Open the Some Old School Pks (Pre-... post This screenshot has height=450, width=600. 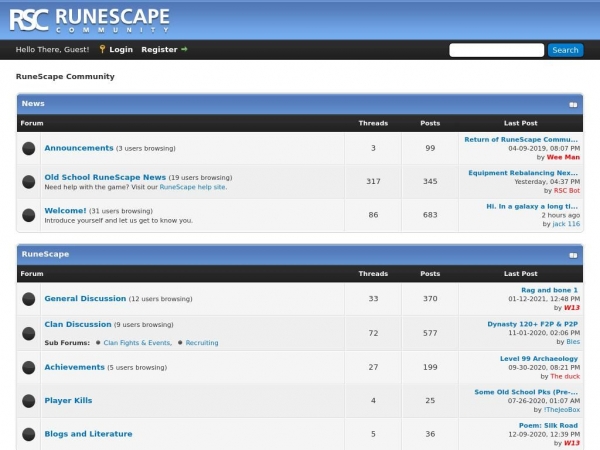click(x=526, y=392)
